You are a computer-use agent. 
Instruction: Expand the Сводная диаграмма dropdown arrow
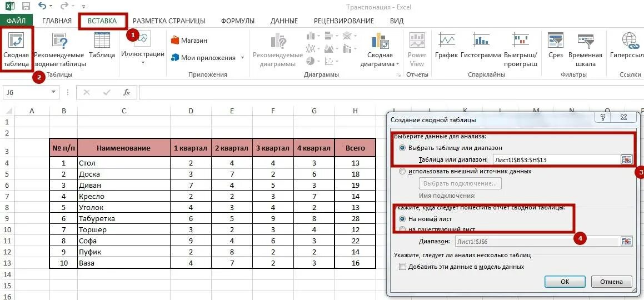[398, 64]
